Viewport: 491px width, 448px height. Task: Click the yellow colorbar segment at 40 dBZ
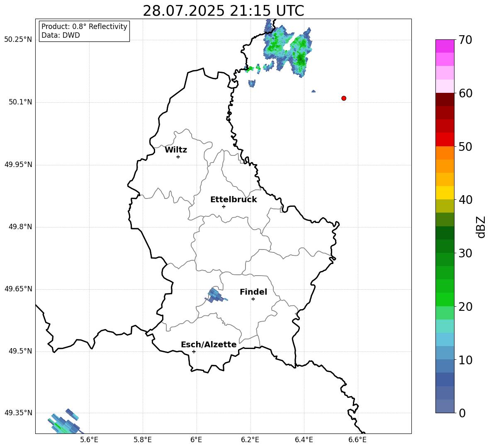click(x=445, y=193)
